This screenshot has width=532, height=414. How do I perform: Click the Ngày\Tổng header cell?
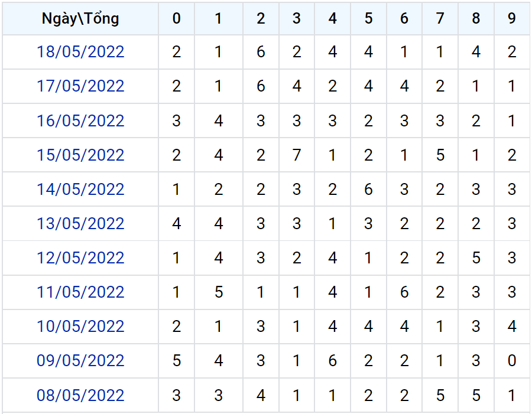[80, 19]
